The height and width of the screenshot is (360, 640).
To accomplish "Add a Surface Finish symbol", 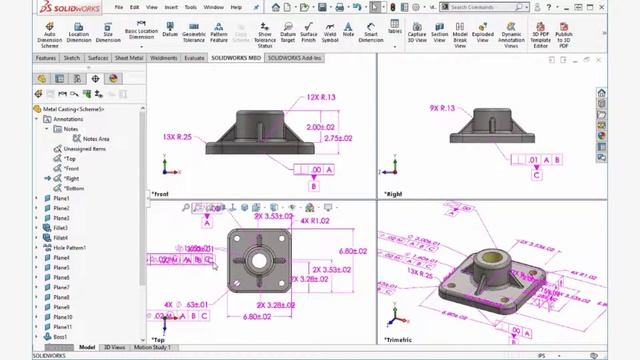I will (x=309, y=33).
